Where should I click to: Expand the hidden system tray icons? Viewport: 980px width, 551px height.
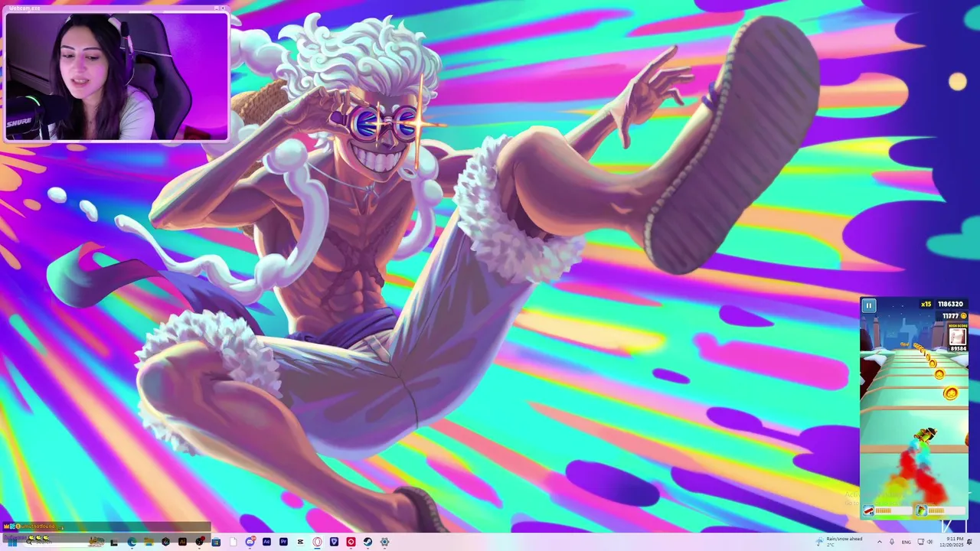pyautogui.click(x=880, y=542)
